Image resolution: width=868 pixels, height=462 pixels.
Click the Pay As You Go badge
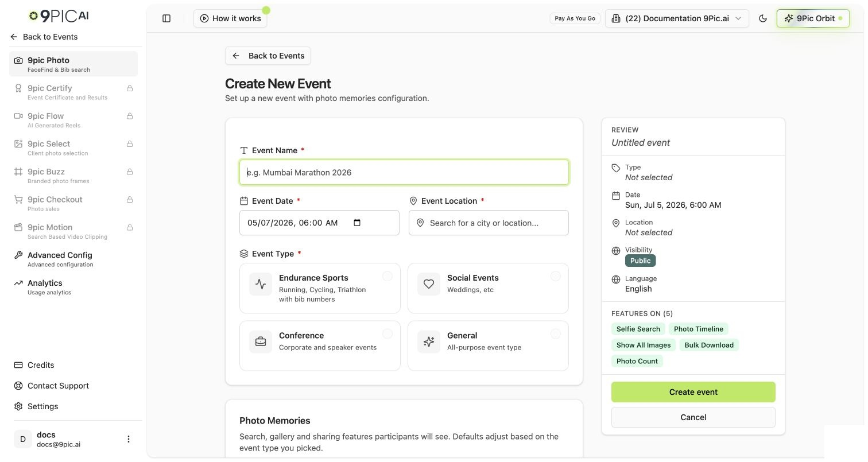point(575,18)
